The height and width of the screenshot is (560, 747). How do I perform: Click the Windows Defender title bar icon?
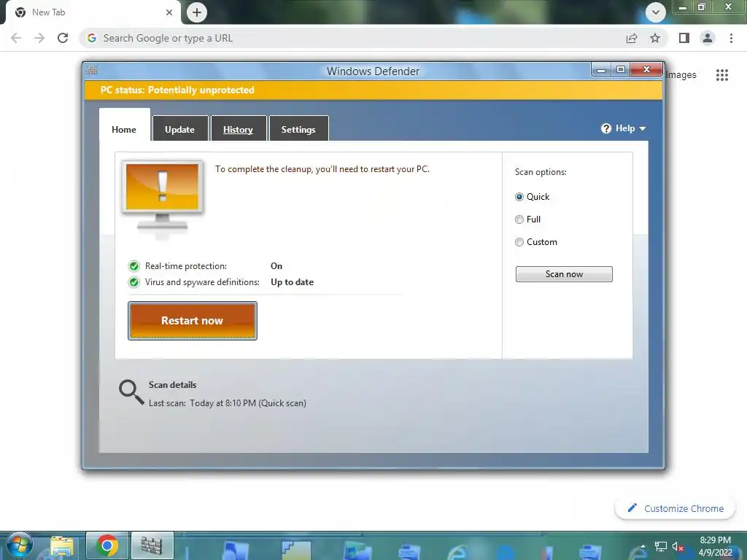click(x=91, y=71)
